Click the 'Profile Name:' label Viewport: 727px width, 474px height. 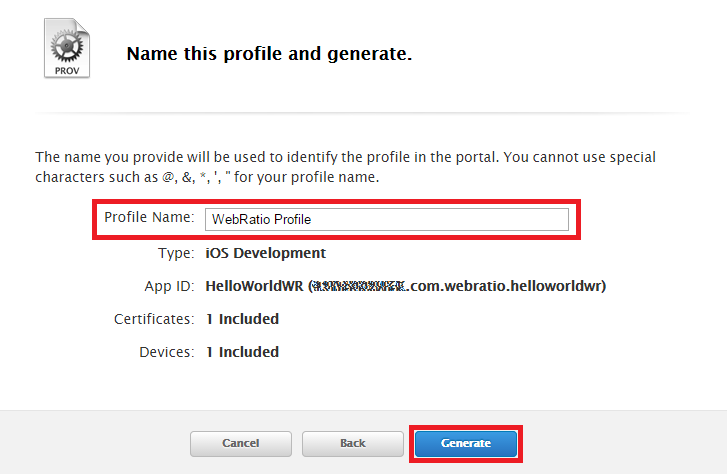point(149,217)
